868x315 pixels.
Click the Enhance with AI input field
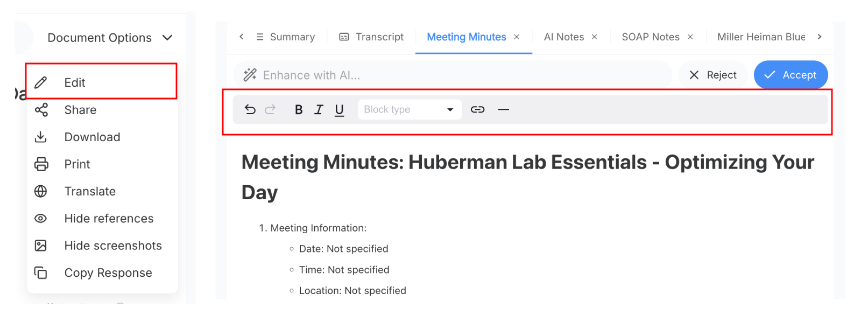click(x=452, y=75)
